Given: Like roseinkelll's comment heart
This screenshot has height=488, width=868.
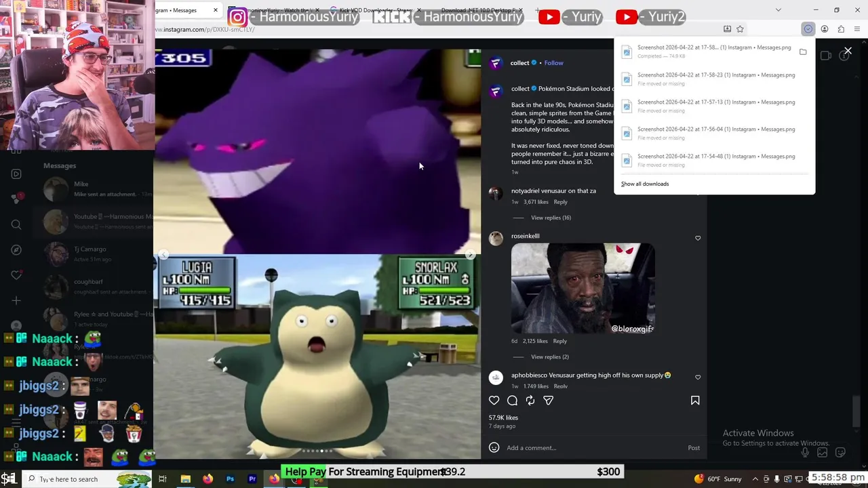Looking at the screenshot, I should pos(698,238).
